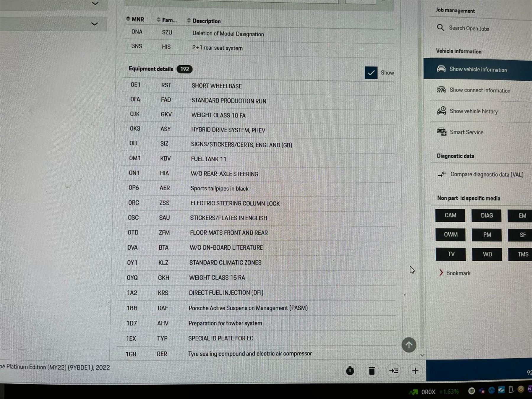Select row Preparation for towbar system

[x=257, y=323]
